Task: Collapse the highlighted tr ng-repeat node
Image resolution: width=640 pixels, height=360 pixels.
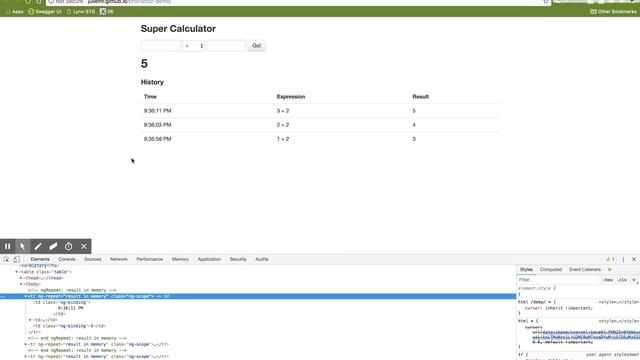Action: coord(26,296)
